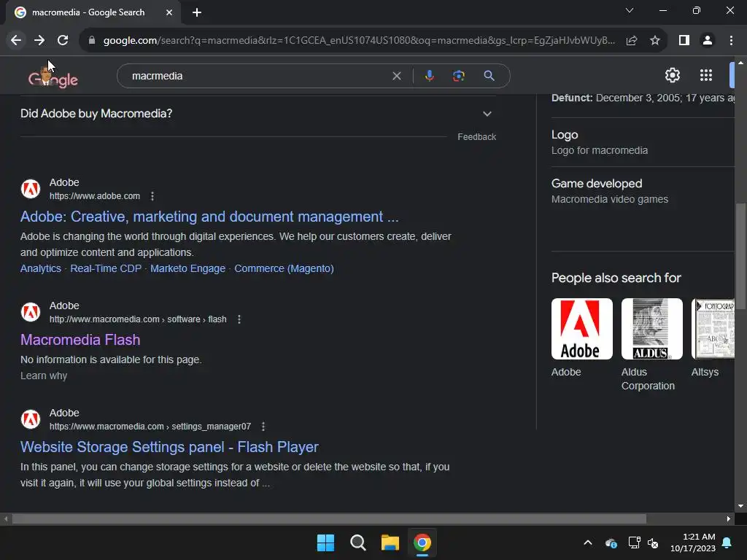
Task: Open the Chrome profile icon
Action: point(708,41)
